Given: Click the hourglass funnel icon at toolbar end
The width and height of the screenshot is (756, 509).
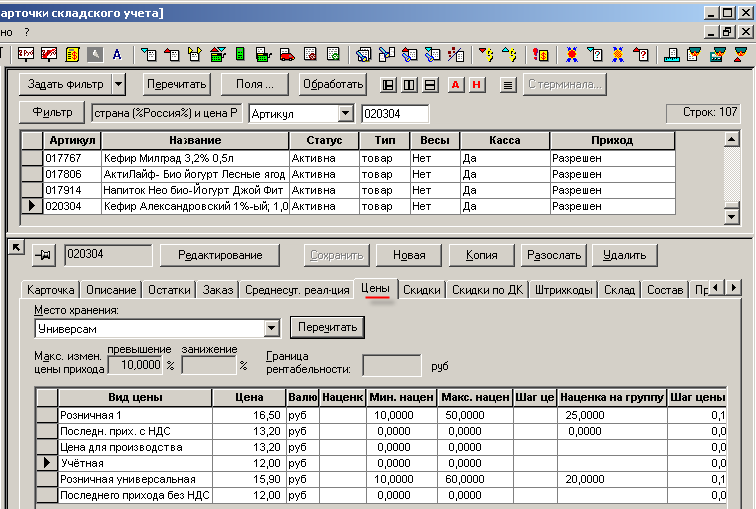Looking at the screenshot, I should (x=740, y=54).
